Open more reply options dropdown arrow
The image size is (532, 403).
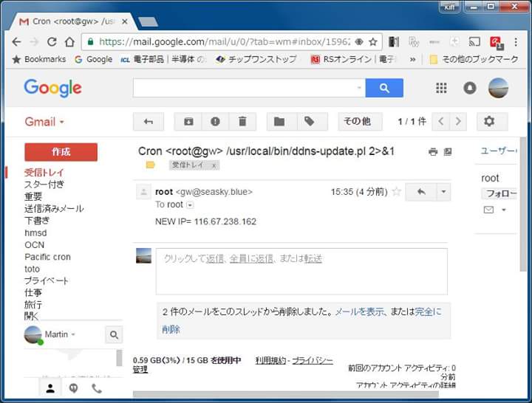pyautogui.click(x=443, y=192)
